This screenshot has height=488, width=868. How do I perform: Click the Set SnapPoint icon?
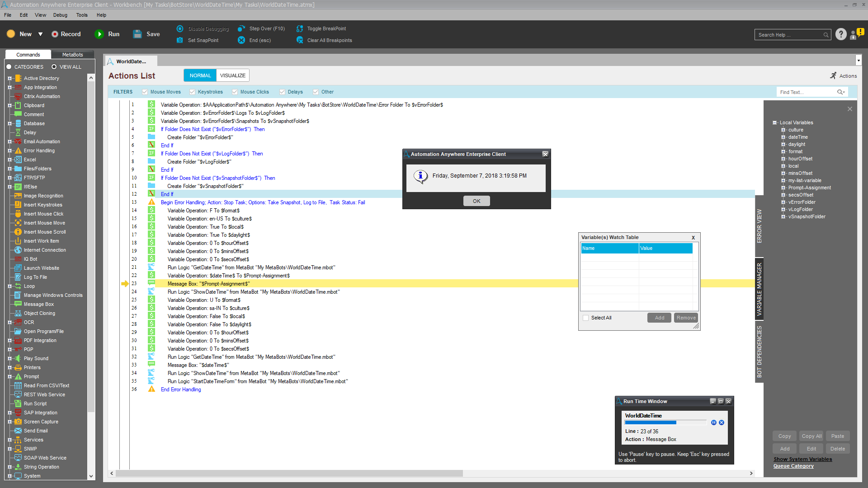click(180, 40)
